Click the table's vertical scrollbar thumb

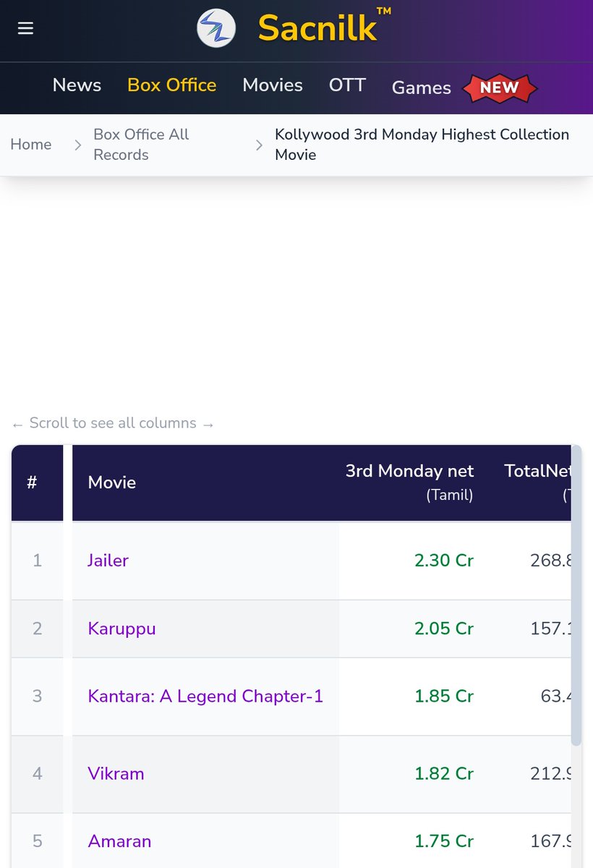pos(576,595)
